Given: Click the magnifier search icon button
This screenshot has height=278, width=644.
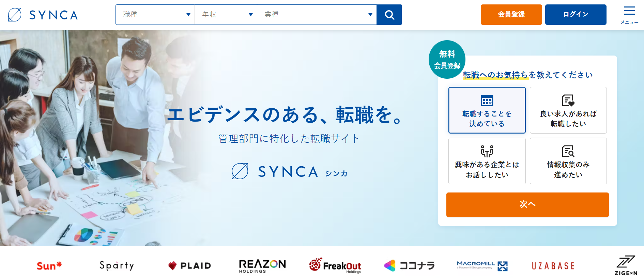Looking at the screenshot, I should pos(389,15).
